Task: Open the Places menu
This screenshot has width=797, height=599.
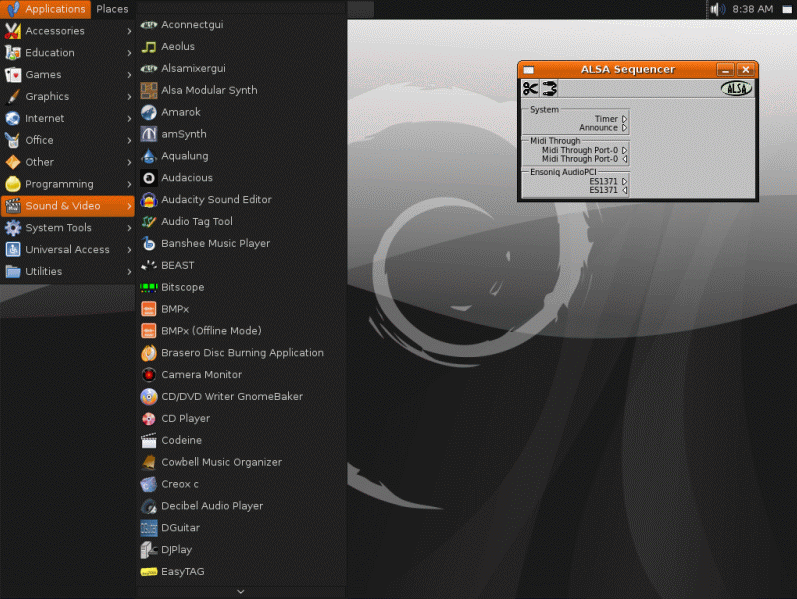Action: pyautogui.click(x=112, y=9)
